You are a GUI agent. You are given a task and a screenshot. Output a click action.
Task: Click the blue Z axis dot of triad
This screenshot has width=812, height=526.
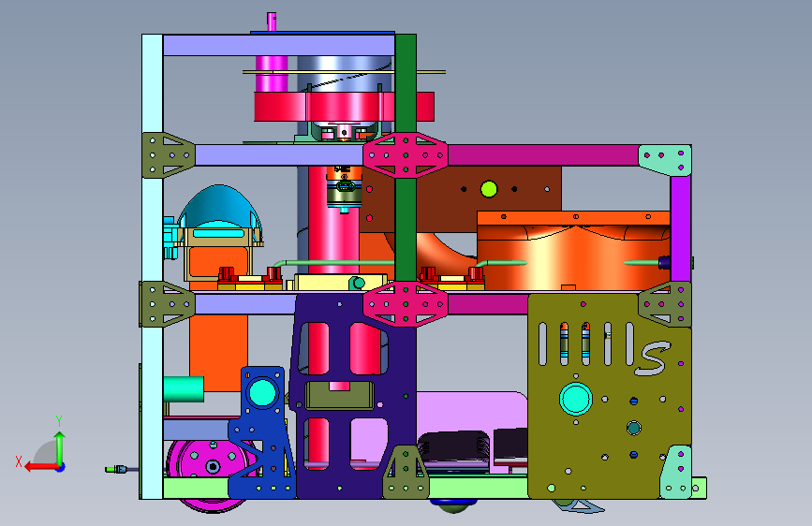click(61, 467)
